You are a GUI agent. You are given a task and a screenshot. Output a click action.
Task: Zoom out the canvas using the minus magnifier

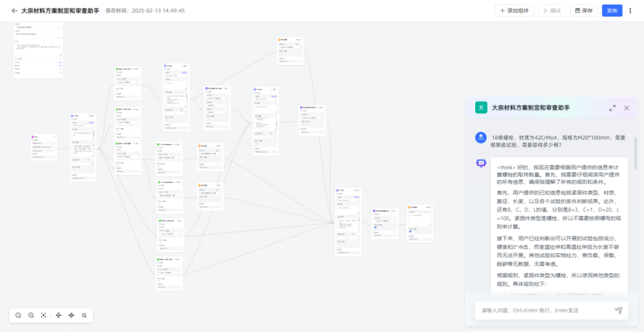point(18,315)
